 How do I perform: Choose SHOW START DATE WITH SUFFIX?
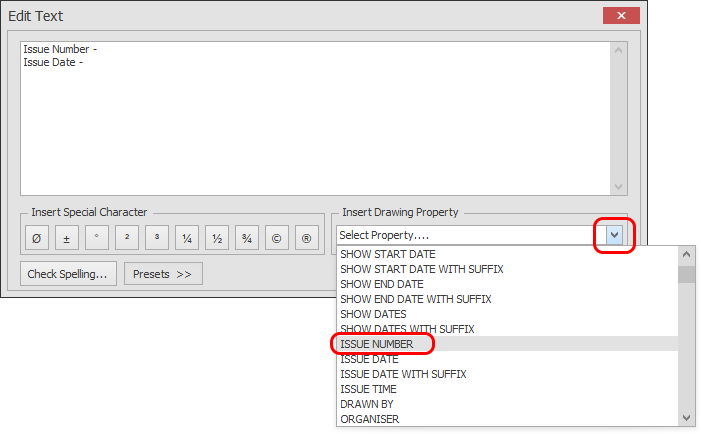[x=507, y=269]
